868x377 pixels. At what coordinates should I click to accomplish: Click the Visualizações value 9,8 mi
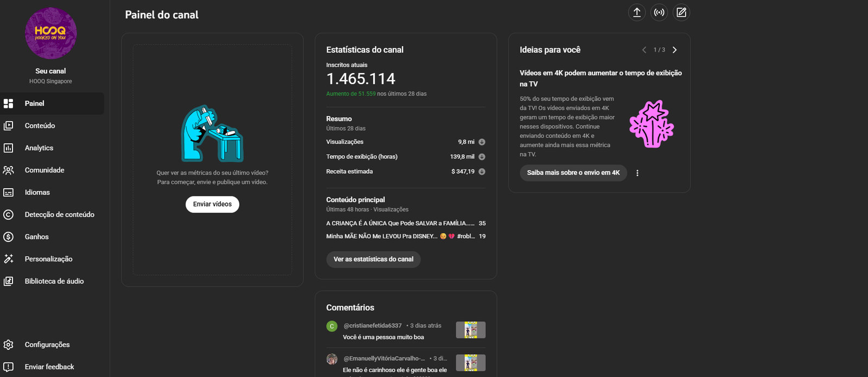[466, 142]
